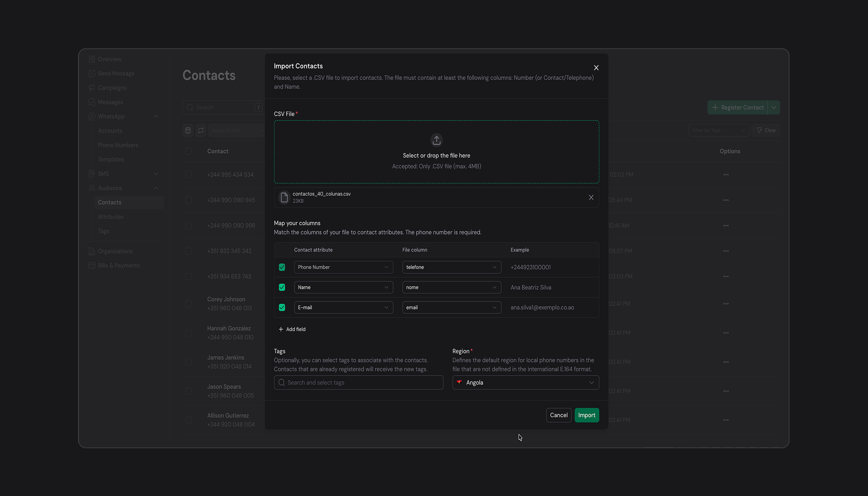Cancel the contact import
Screen dimensions: 868x496
(x=559, y=416)
